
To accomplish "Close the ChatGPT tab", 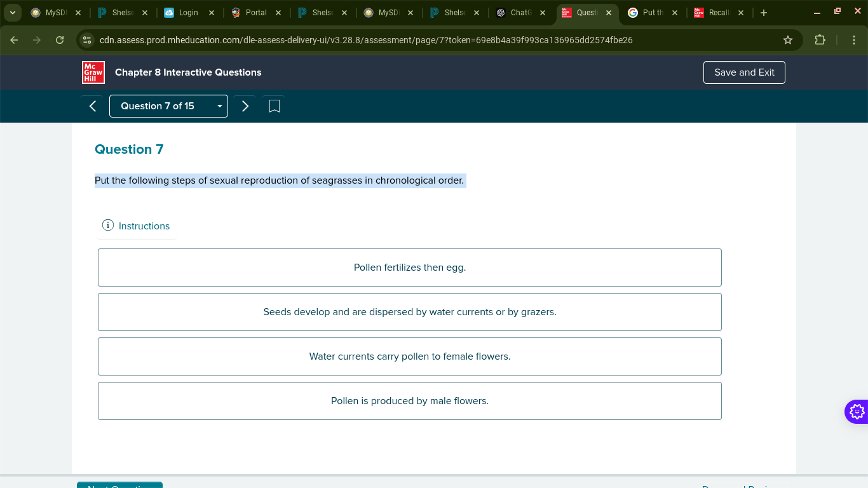I will (543, 13).
